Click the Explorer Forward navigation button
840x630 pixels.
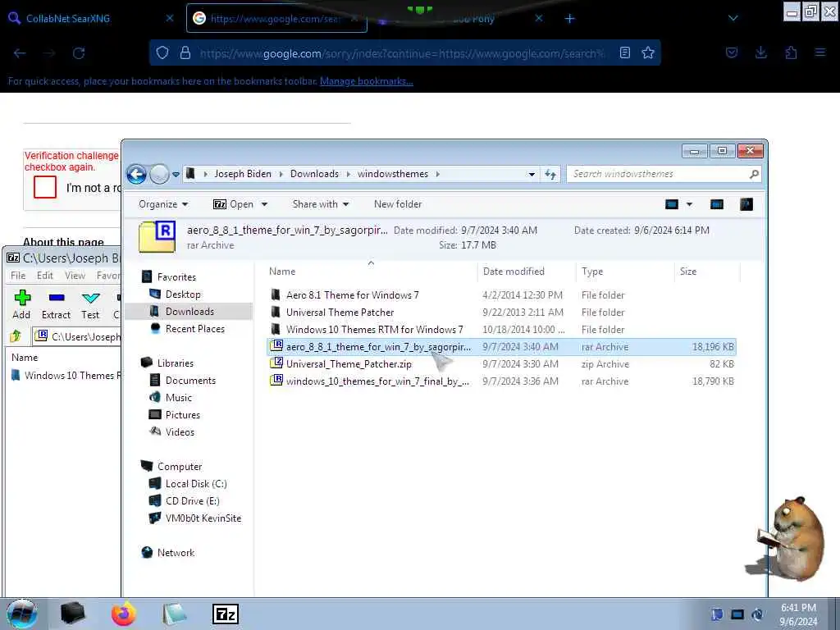158,174
